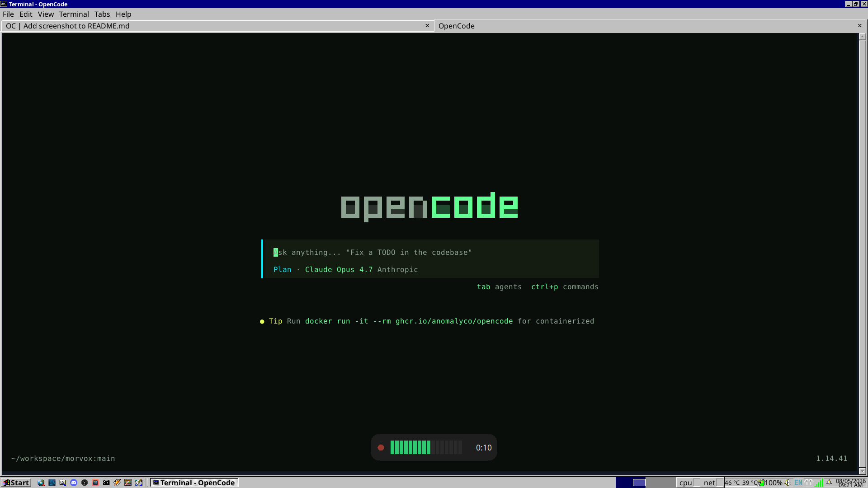Close the OpenCode tab
868x488 pixels.
860,26
